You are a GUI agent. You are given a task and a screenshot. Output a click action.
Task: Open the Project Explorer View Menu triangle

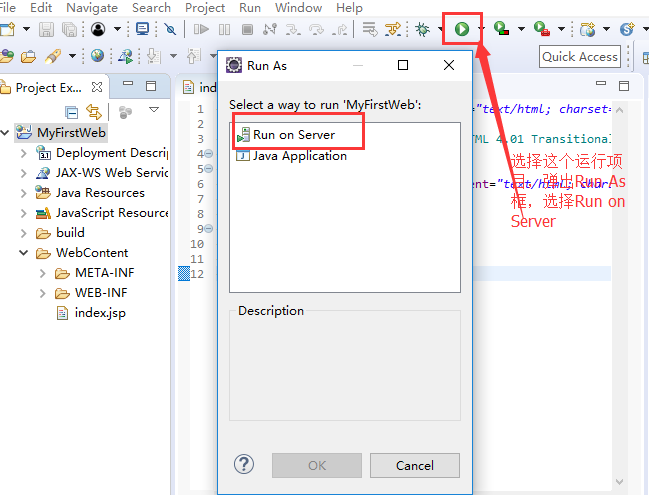[154, 110]
